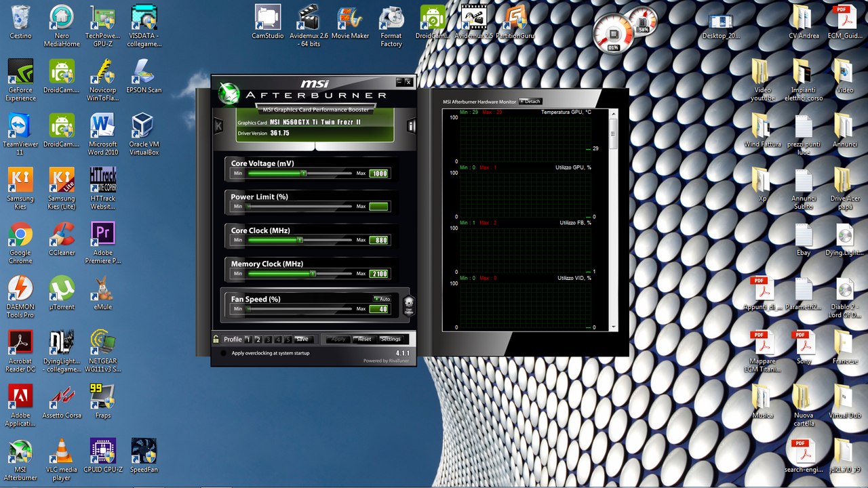Select the TeamViewer 11 desktop icon
This screenshot has width=868, height=488.
point(20,134)
